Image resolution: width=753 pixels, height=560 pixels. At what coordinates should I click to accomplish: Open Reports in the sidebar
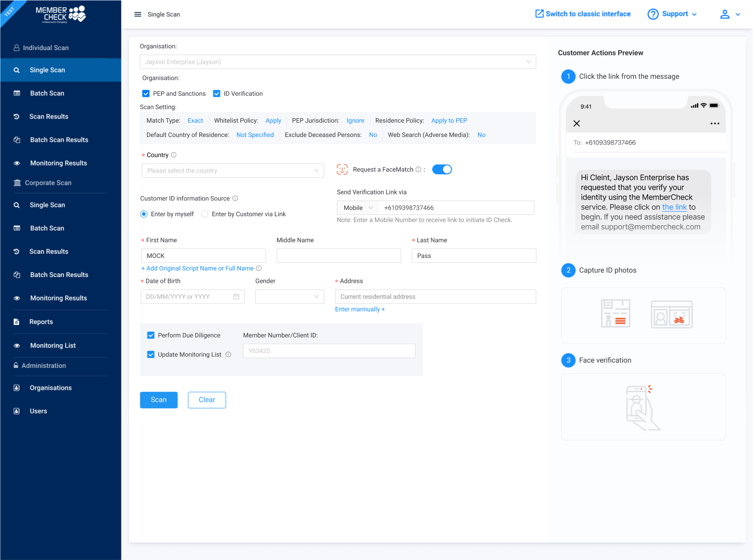point(41,322)
